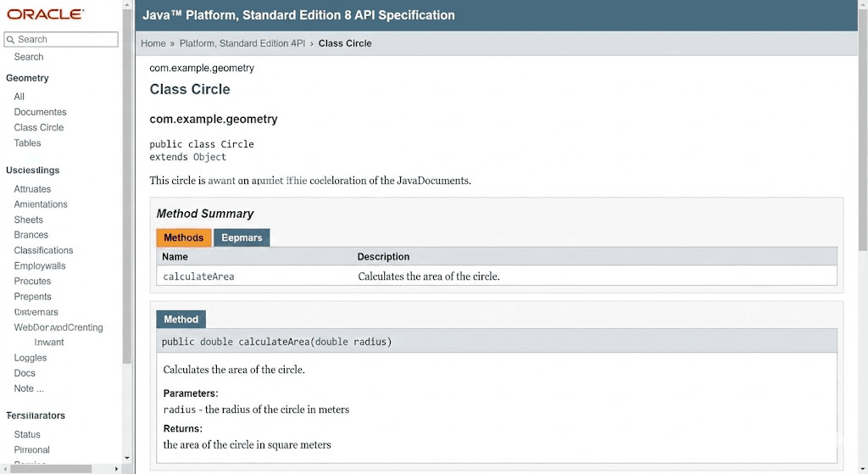The height and width of the screenshot is (474, 868).
Task: Select the Methods tab
Action: [x=183, y=237]
